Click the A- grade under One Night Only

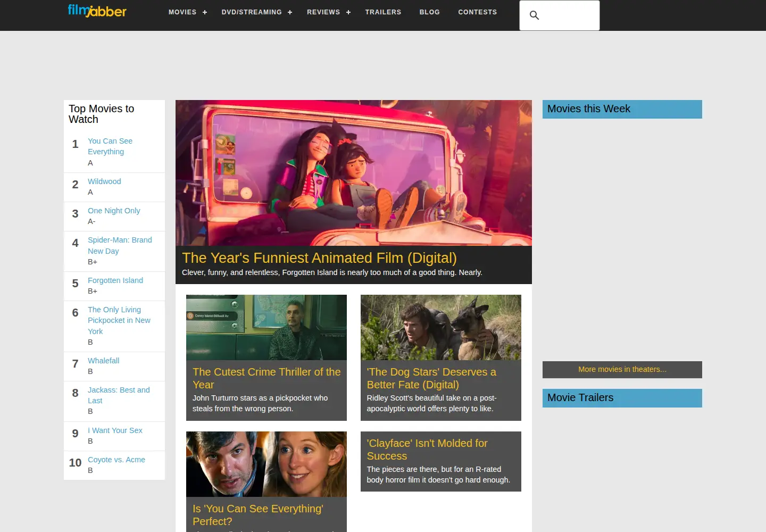tap(91, 221)
